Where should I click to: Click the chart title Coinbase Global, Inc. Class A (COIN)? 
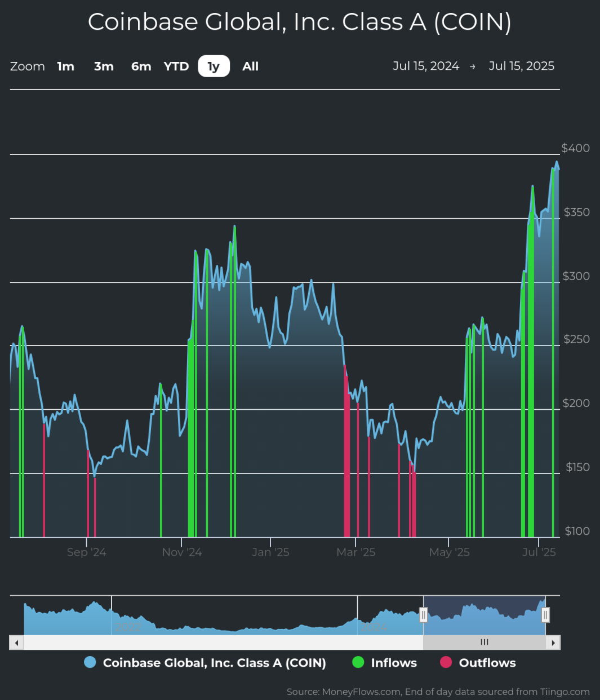(x=300, y=22)
